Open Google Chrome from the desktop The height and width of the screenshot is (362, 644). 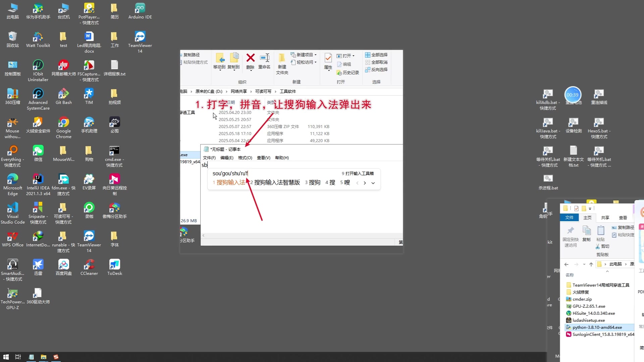point(63,125)
